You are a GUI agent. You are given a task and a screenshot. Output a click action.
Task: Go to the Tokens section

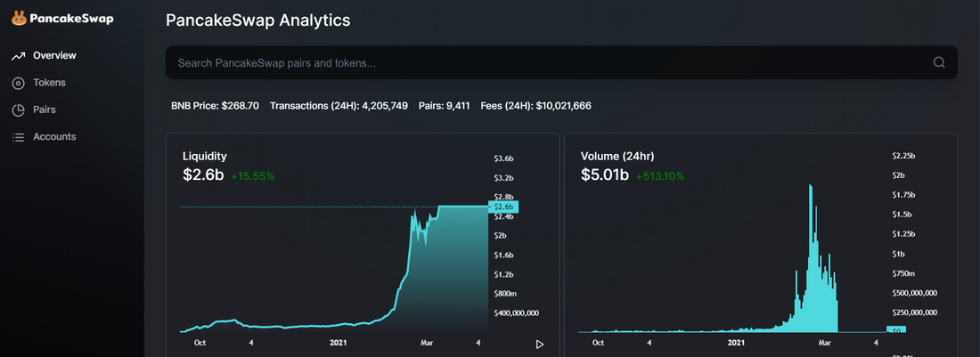coord(49,83)
